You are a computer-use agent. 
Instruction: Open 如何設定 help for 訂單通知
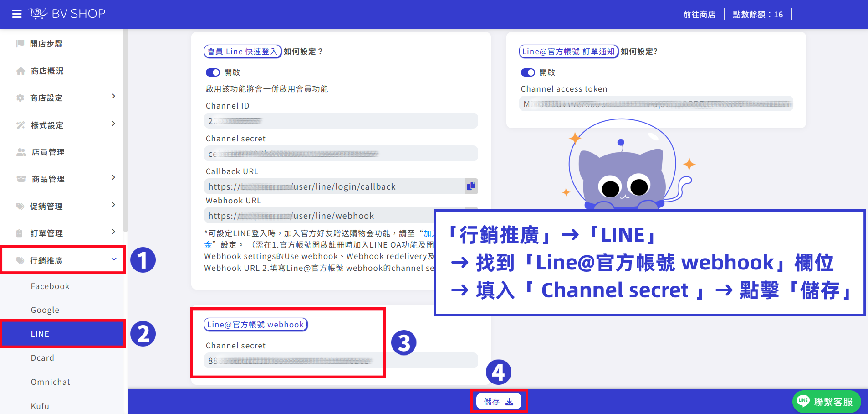[x=639, y=52]
